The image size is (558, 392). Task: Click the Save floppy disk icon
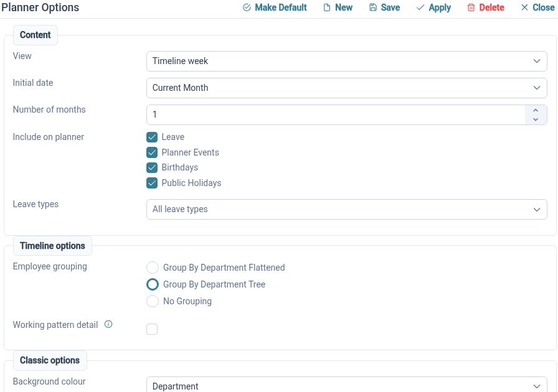pos(372,7)
